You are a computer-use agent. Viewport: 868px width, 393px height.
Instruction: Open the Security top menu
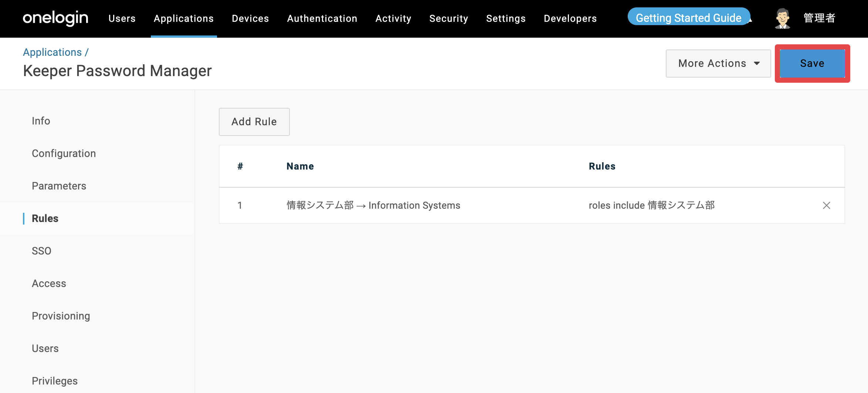[x=449, y=18]
